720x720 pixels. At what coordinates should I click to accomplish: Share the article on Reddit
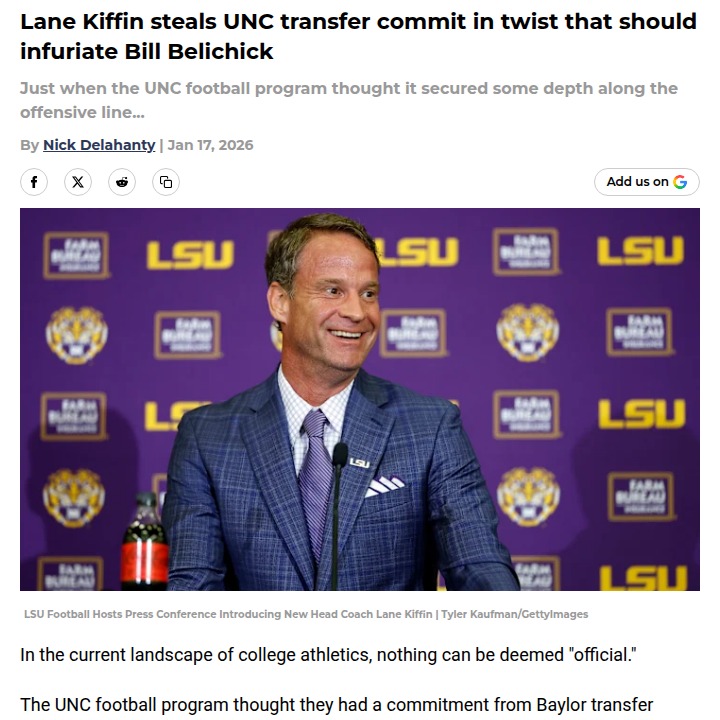(x=122, y=182)
